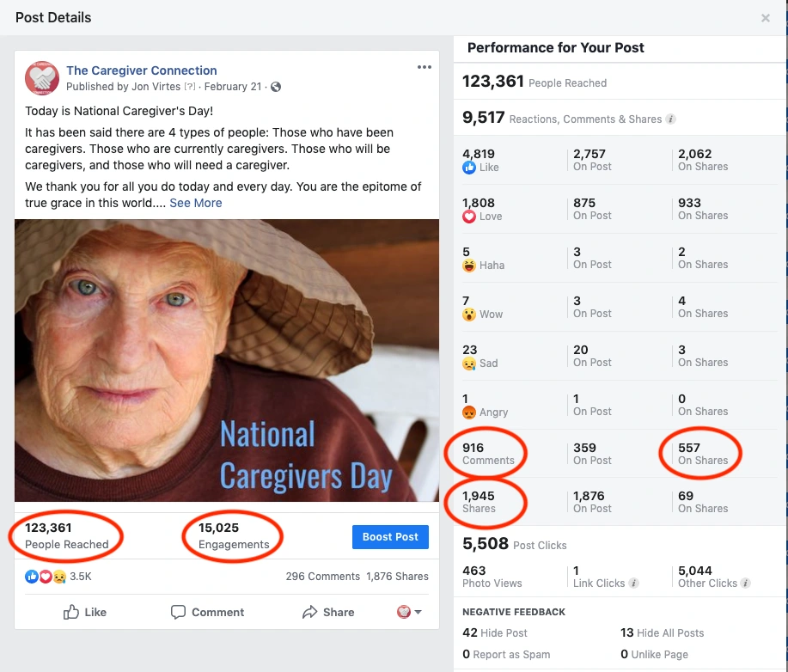Click info icon next to Other Clicks
788x672 pixels.
pos(744,583)
